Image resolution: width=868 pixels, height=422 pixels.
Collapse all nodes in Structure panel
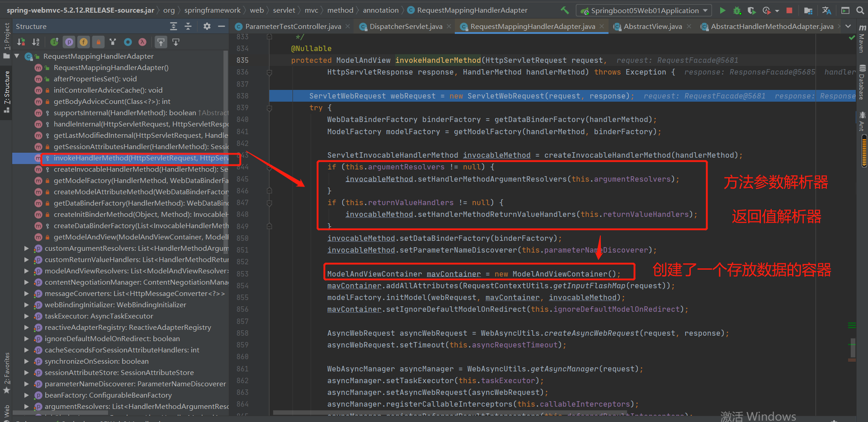188,26
